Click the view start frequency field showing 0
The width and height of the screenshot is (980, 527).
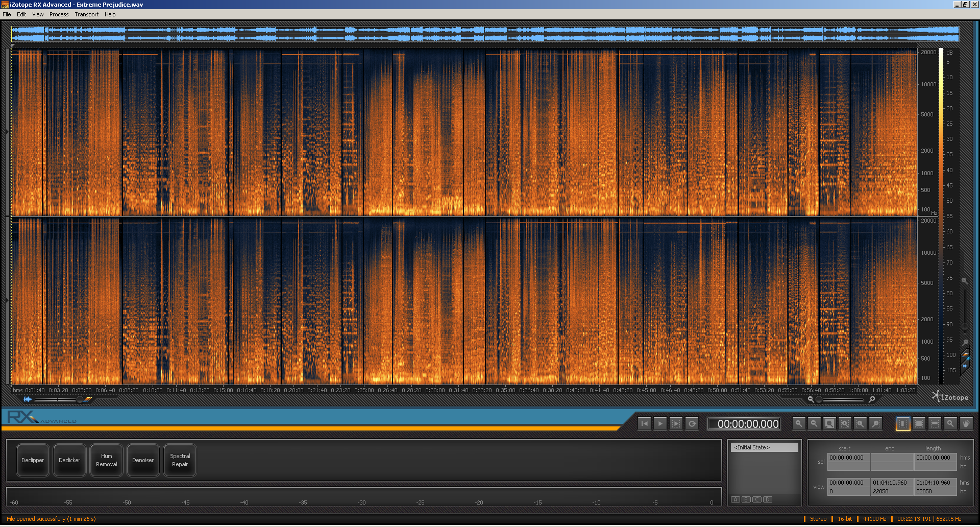[849, 491]
